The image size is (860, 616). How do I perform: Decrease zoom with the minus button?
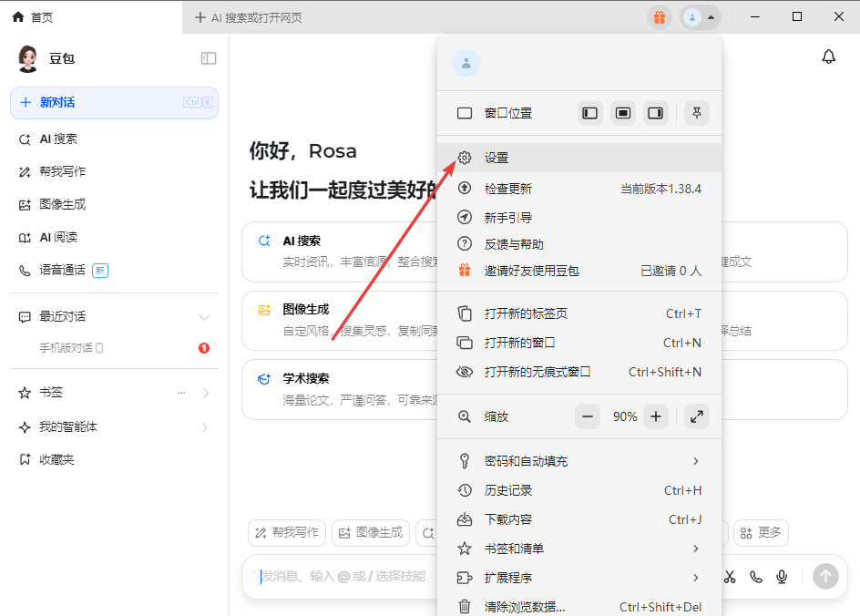click(587, 416)
